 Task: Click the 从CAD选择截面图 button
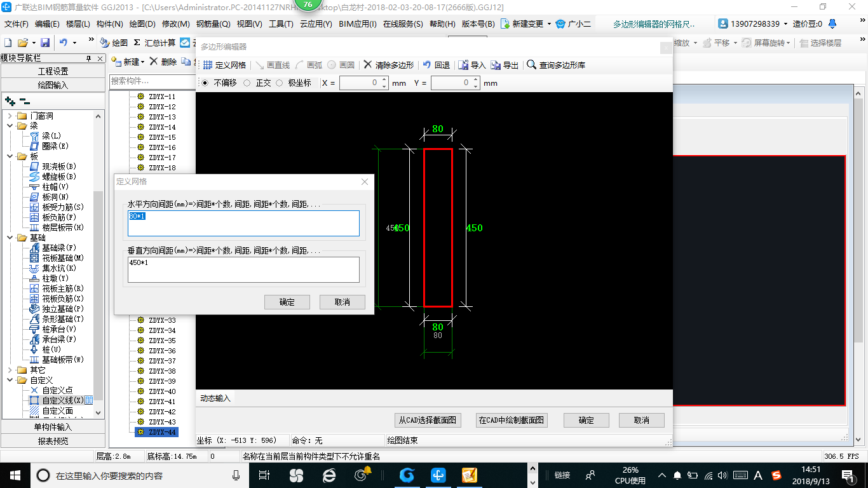(x=428, y=420)
